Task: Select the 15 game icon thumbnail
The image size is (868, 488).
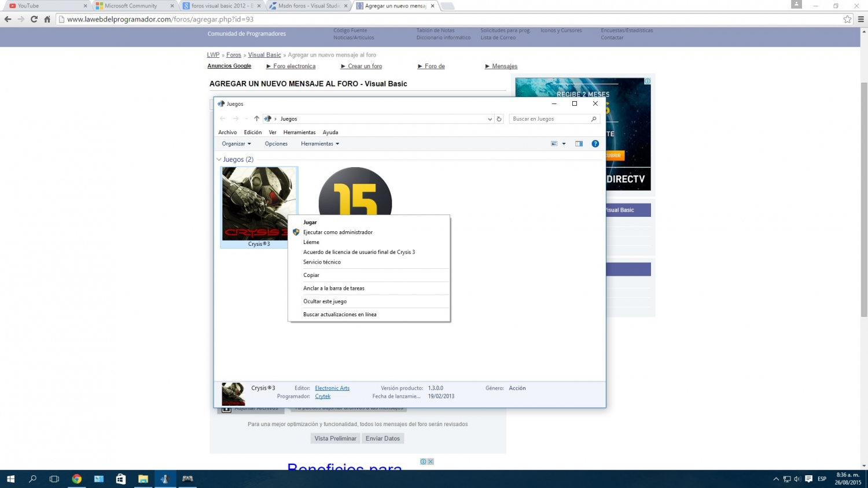Action: [x=355, y=191]
